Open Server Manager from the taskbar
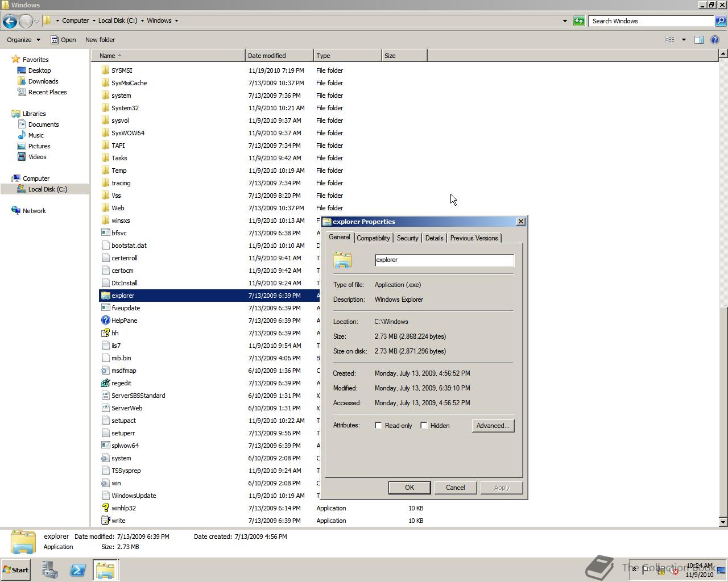Viewport: 728px width, 582px height. [50, 570]
